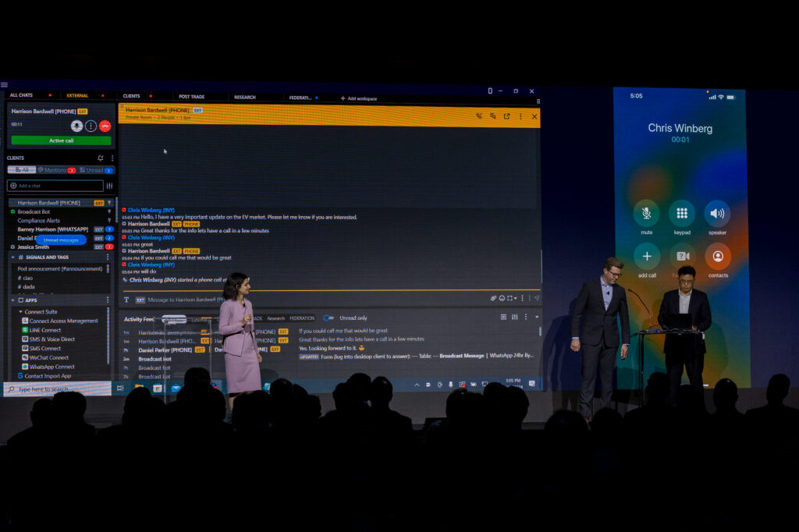Hang up with the red end-call button
This screenshot has height=532, width=799.
click(105, 126)
